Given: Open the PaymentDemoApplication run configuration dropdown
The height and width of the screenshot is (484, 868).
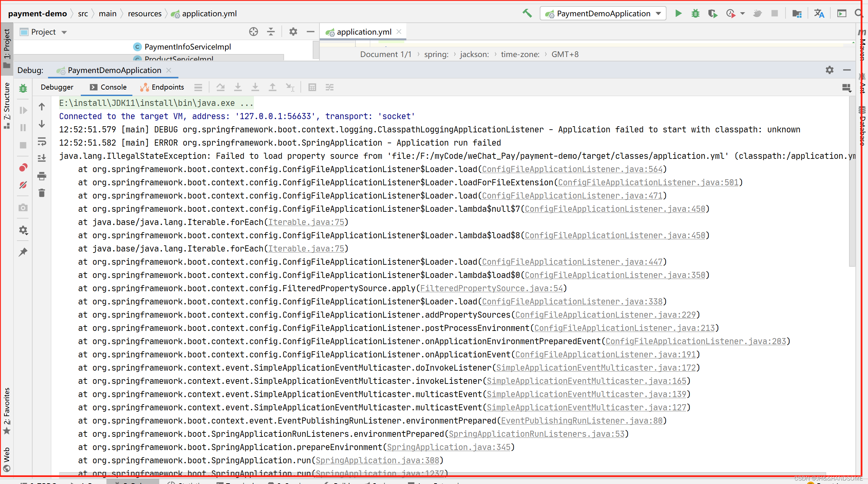Looking at the screenshot, I should (x=603, y=14).
